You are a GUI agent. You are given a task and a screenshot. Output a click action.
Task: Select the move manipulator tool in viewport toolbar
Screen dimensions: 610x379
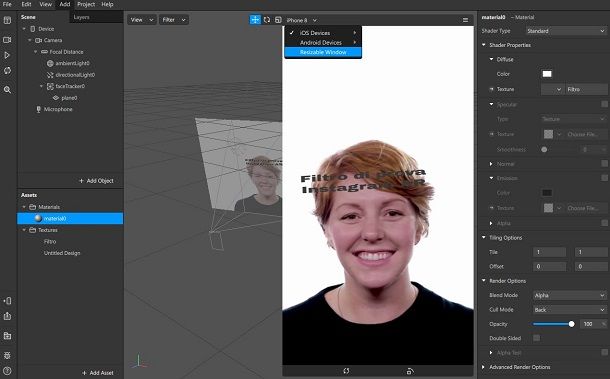tap(255, 20)
